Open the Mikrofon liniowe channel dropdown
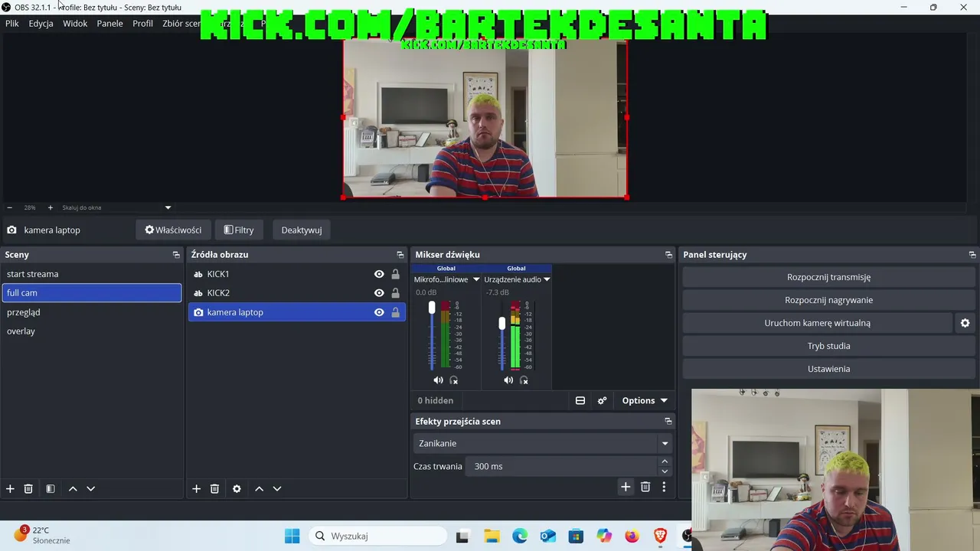 point(476,279)
